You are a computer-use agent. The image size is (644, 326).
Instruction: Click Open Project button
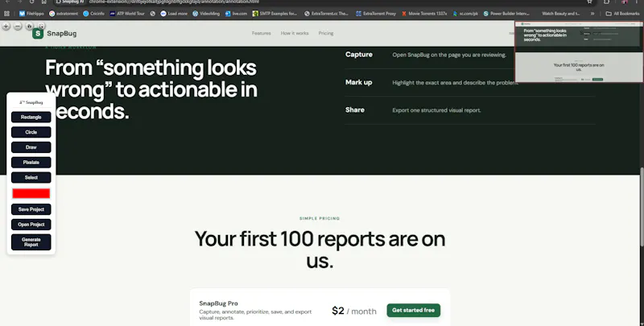pyautogui.click(x=31, y=225)
